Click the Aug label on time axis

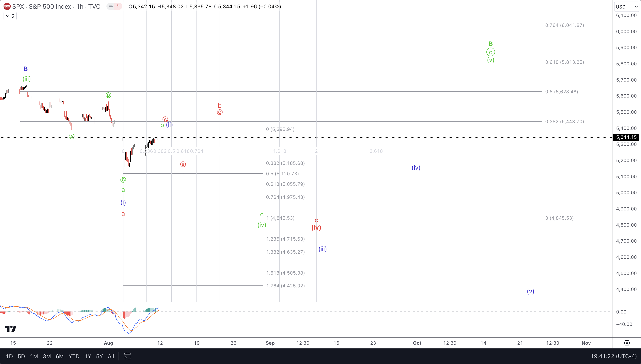[109, 343]
